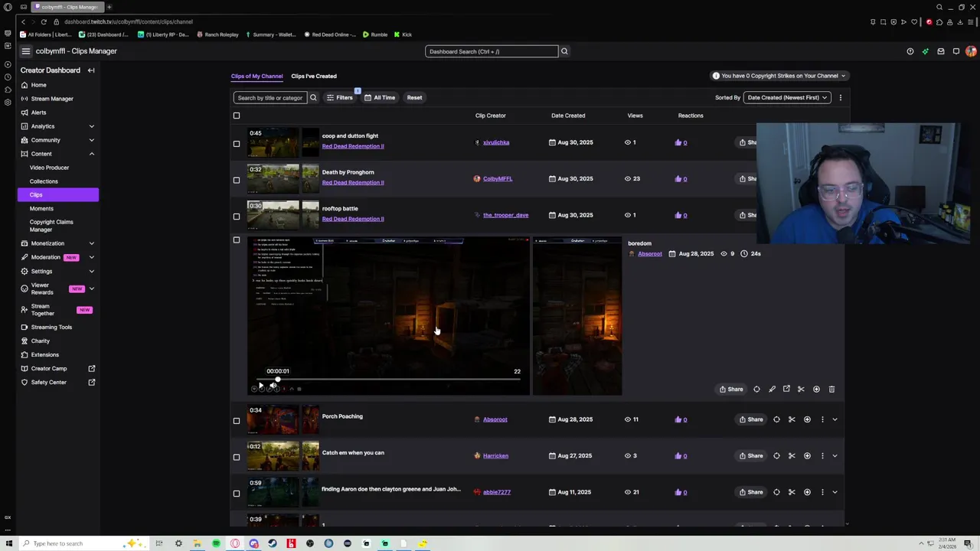This screenshot has height=551, width=980.
Task: Open Collections in sidebar
Action: (44, 181)
